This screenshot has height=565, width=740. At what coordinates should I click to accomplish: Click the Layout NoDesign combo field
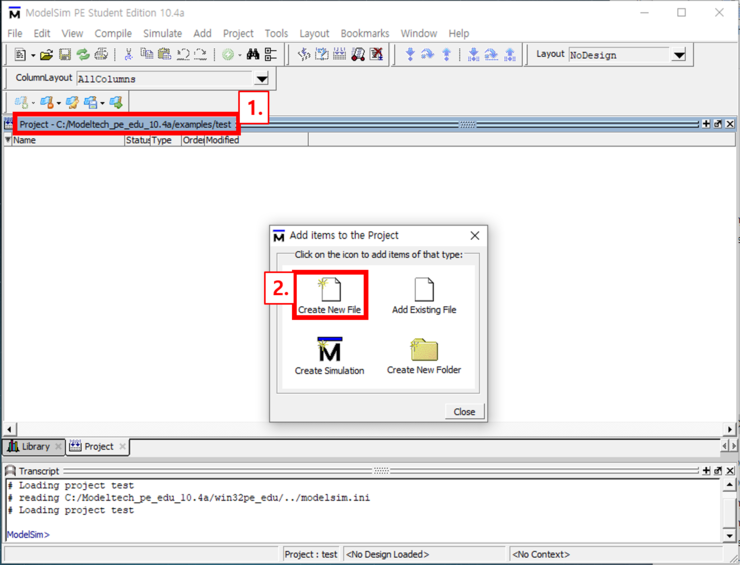[619, 55]
